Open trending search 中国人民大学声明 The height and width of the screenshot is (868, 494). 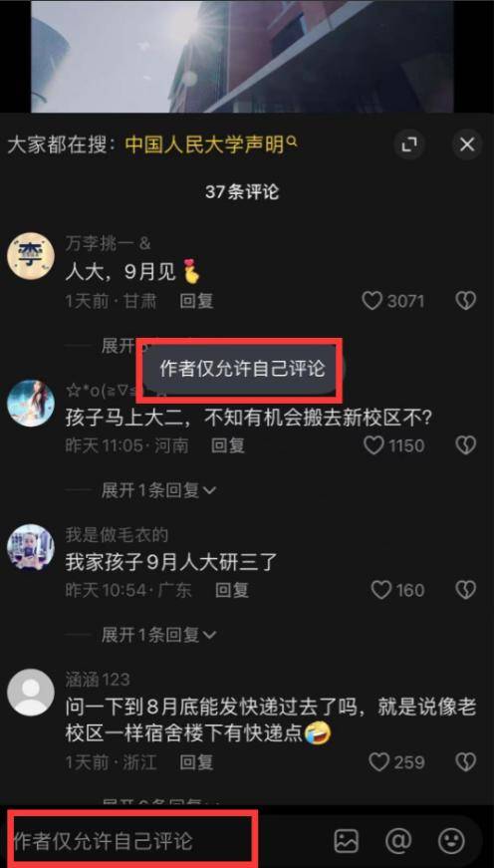(211, 145)
